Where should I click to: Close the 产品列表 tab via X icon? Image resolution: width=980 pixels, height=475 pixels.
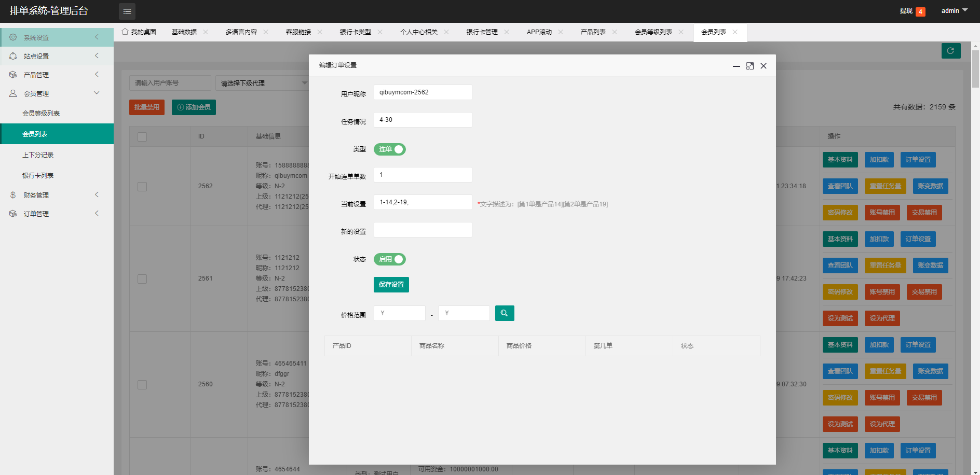click(615, 32)
